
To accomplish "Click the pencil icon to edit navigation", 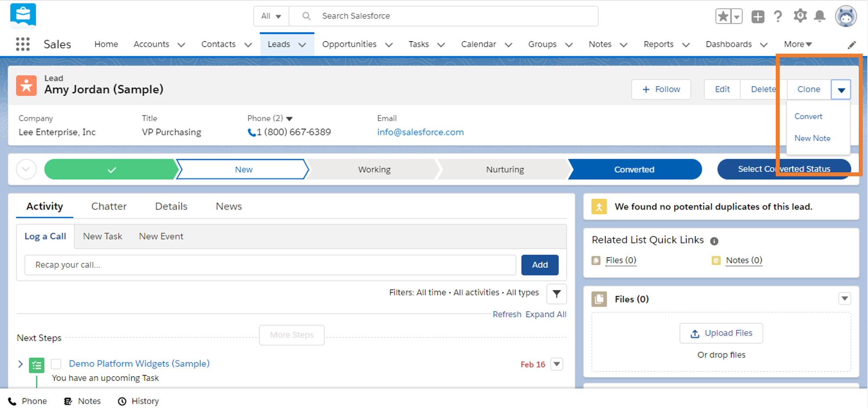I will coord(852,45).
